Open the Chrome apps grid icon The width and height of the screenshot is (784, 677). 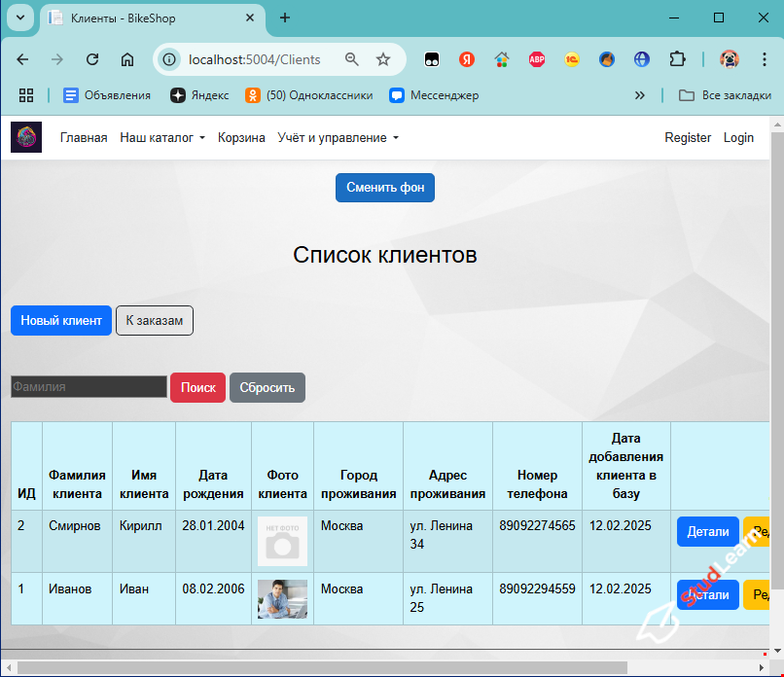pyautogui.click(x=26, y=95)
